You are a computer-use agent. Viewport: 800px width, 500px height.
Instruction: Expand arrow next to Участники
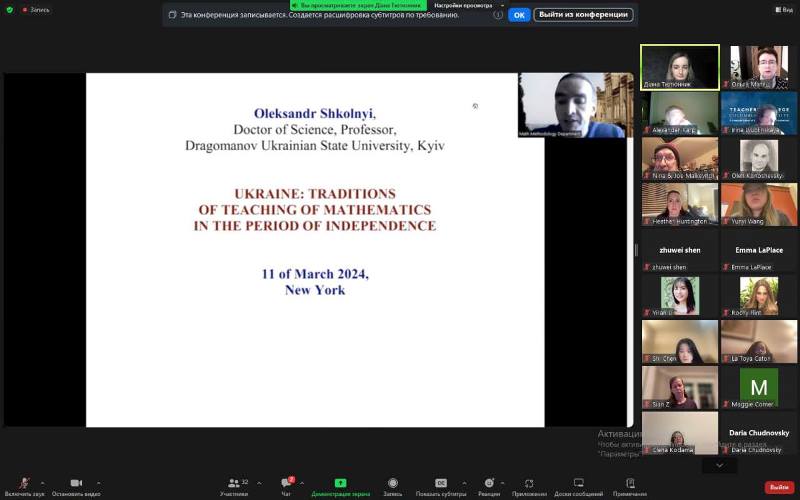[x=259, y=483]
